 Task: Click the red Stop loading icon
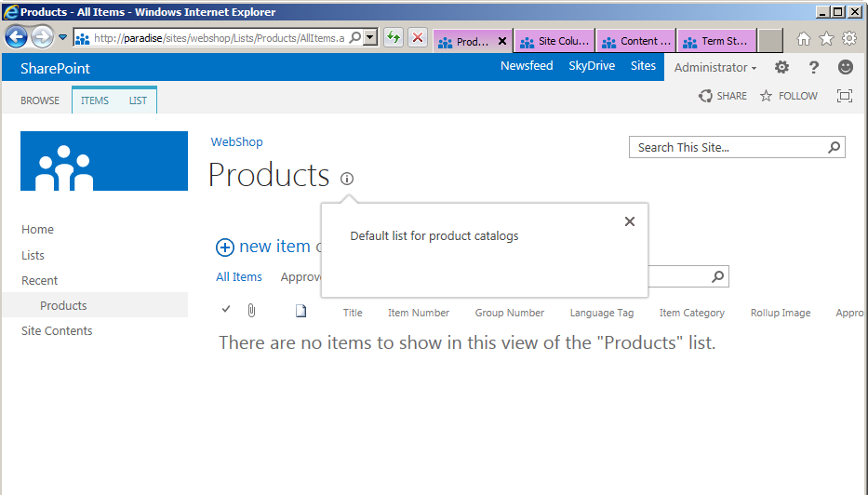point(418,37)
